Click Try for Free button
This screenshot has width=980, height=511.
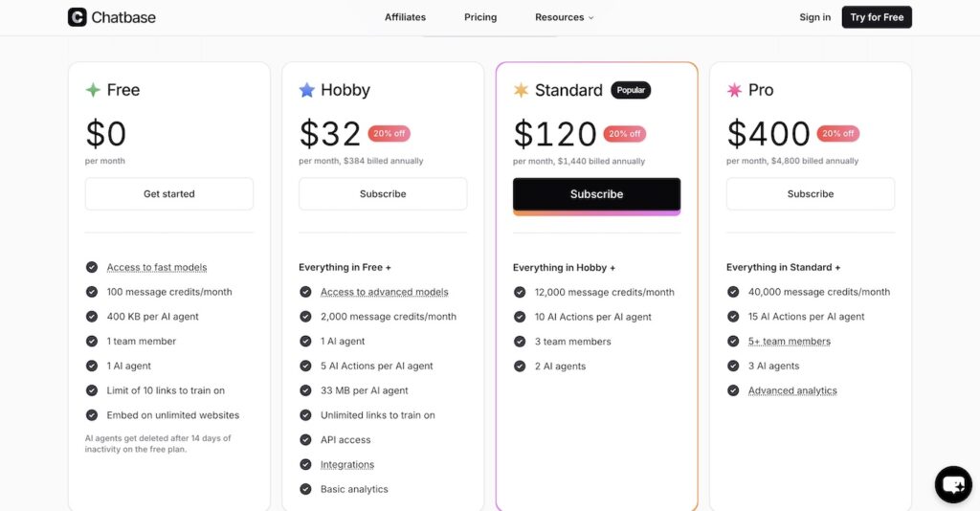click(x=877, y=17)
